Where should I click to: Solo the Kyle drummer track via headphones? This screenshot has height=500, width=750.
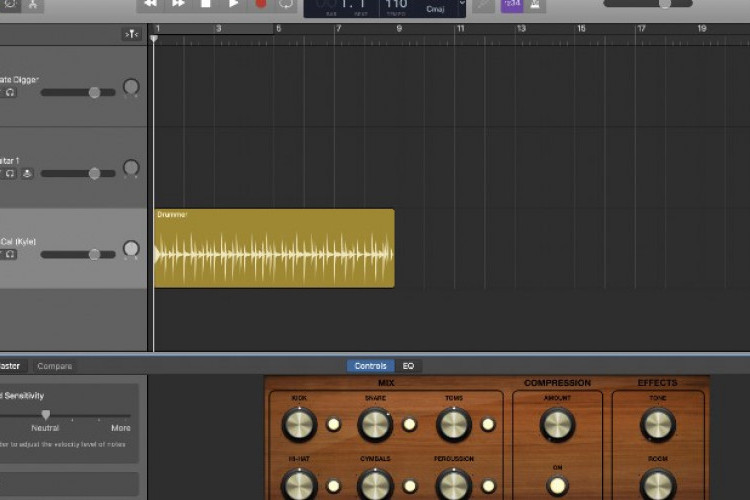[x=10, y=255]
